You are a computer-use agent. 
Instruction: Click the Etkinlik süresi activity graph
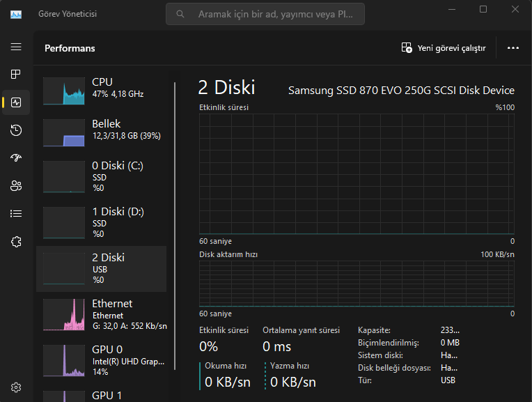pyautogui.click(x=357, y=174)
